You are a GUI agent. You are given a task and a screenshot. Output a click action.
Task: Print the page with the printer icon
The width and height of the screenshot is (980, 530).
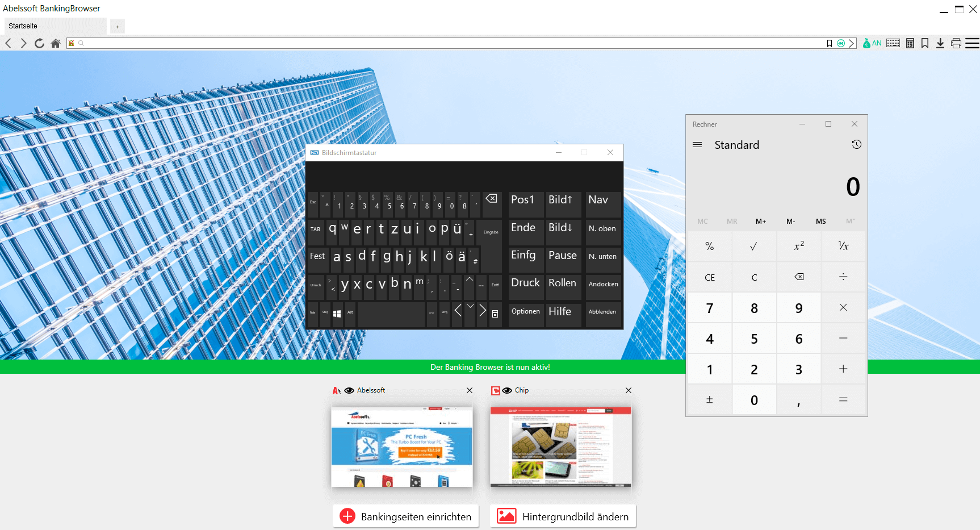point(956,43)
